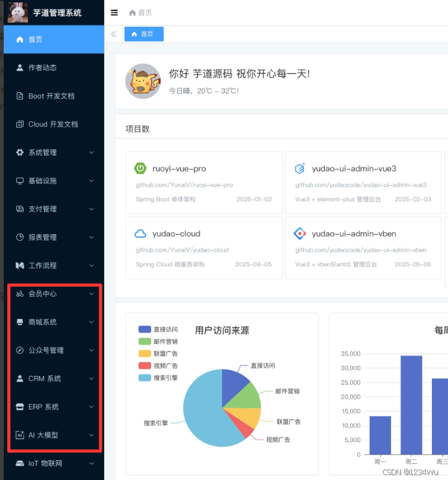Viewport: 448px width, 480px height.
Task: Click the home icon in the breadcrumb
Action: [132, 12]
